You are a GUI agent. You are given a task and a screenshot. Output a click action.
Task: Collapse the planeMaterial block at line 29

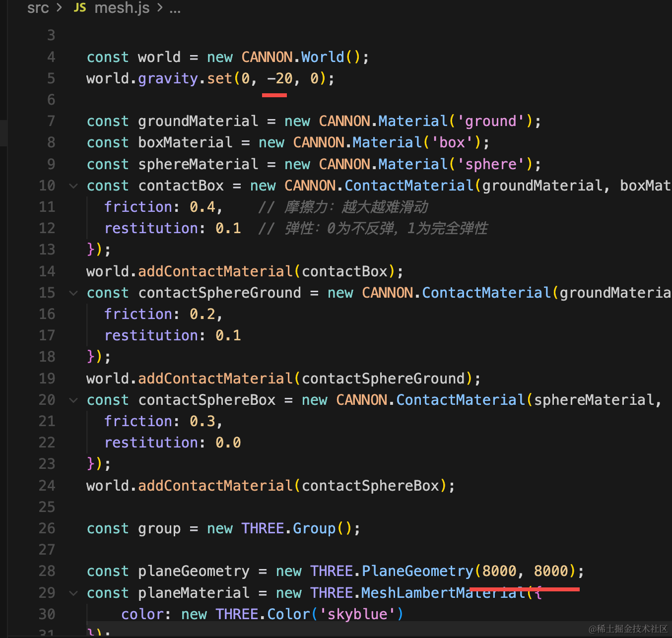73,593
